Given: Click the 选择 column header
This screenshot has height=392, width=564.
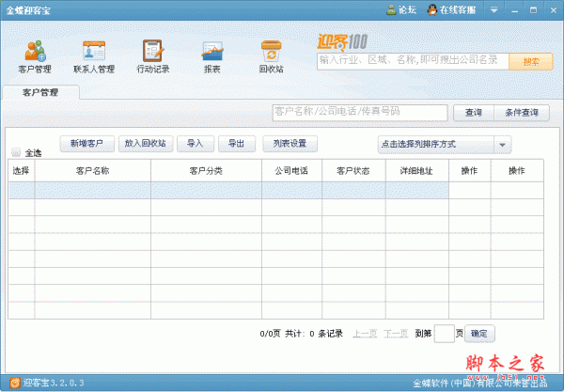Looking at the screenshot, I should (x=22, y=171).
